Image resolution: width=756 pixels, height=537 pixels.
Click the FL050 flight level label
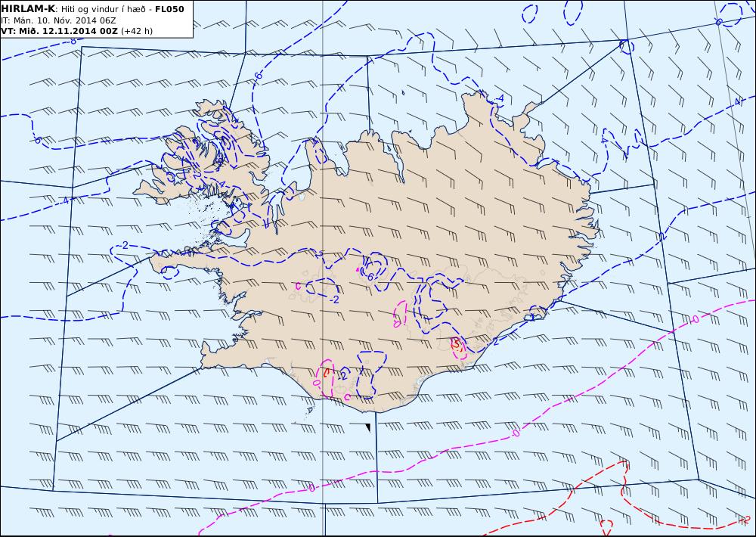169,9
